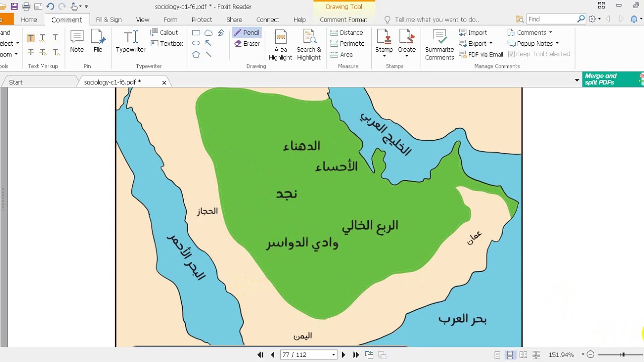Click Summarize Comments
Viewport: 644px width, 362px height.
point(439,45)
